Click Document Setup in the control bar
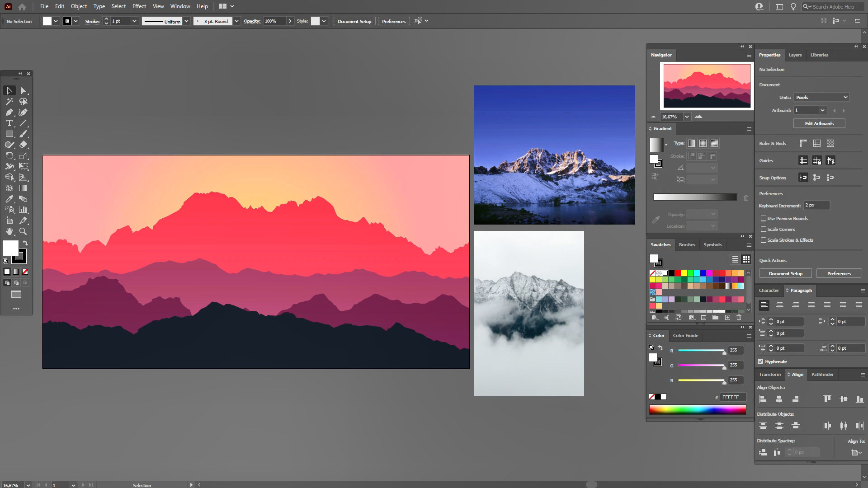868x488 pixels. click(354, 21)
